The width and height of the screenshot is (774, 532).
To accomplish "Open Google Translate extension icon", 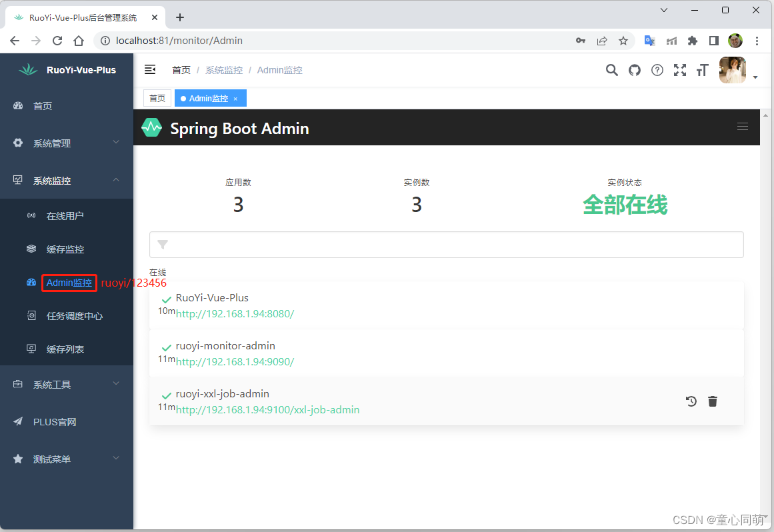I will point(649,41).
